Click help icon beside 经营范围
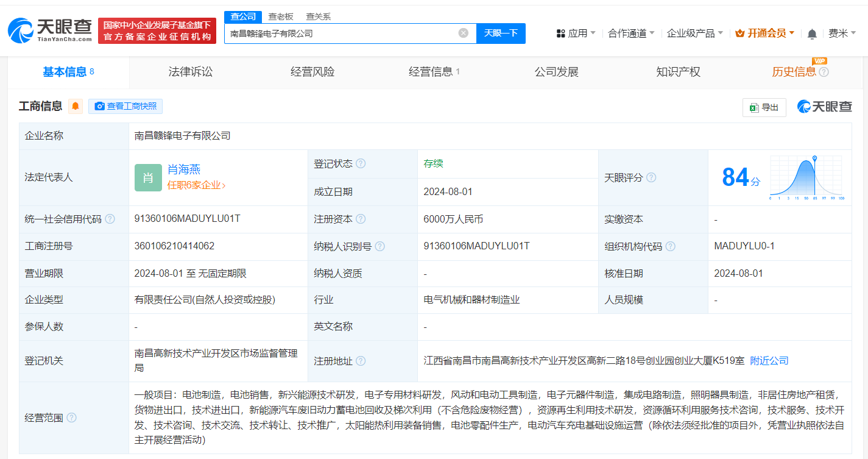Viewport: 868px width, 459px height. point(72,418)
